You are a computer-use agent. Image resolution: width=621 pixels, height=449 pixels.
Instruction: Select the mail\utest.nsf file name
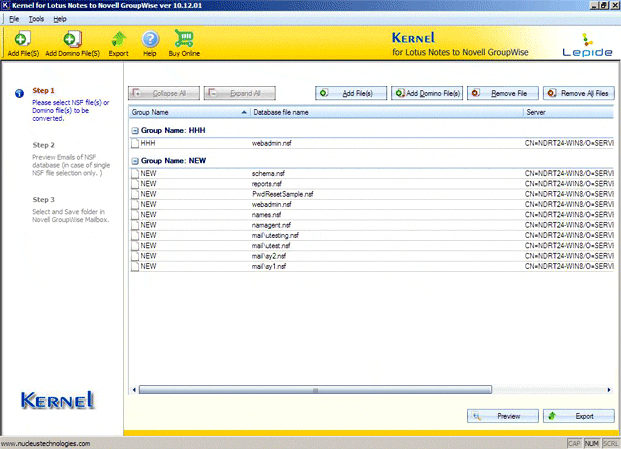pos(271,245)
